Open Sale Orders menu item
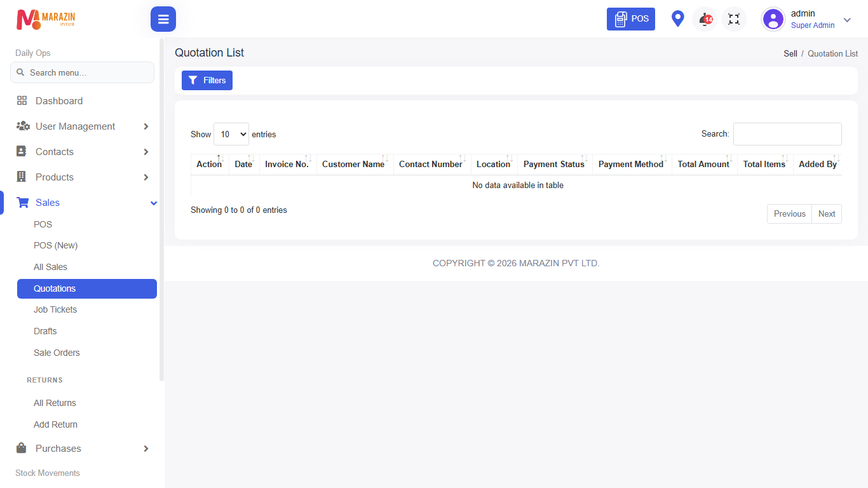Image resolution: width=868 pixels, height=488 pixels. pos(57,353)
